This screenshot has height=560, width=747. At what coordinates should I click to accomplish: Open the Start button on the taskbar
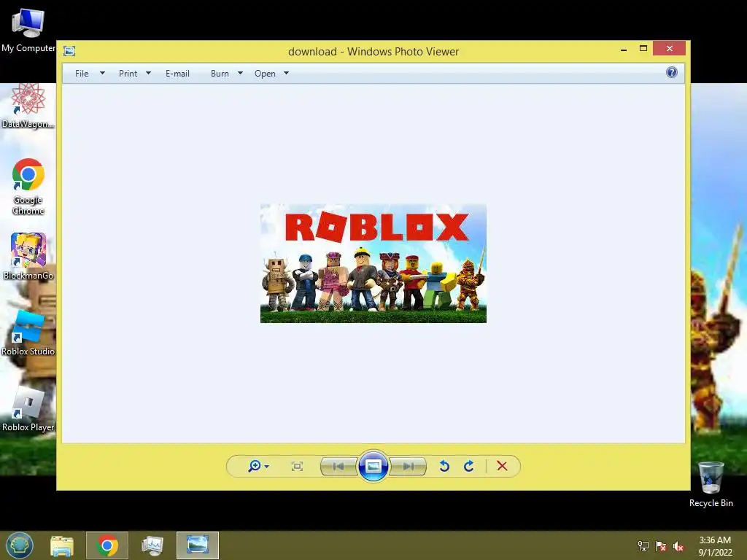(x=20, y=545)
